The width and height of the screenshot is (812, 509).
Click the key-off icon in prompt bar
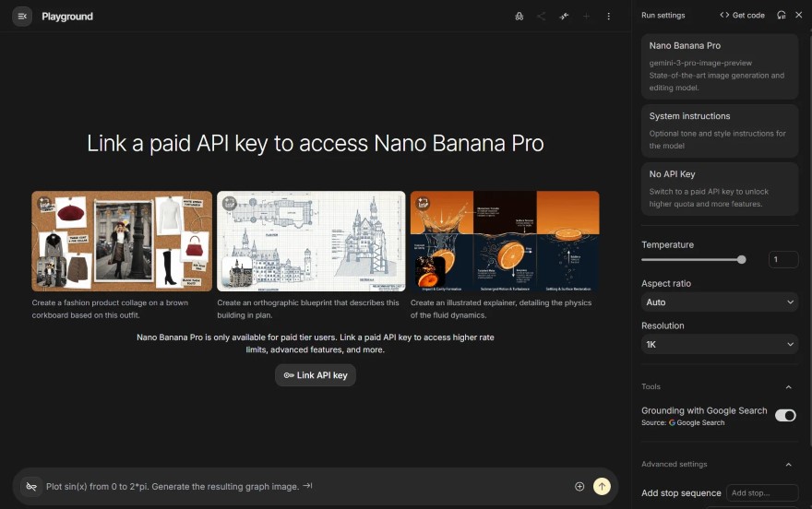pos(31,486)
